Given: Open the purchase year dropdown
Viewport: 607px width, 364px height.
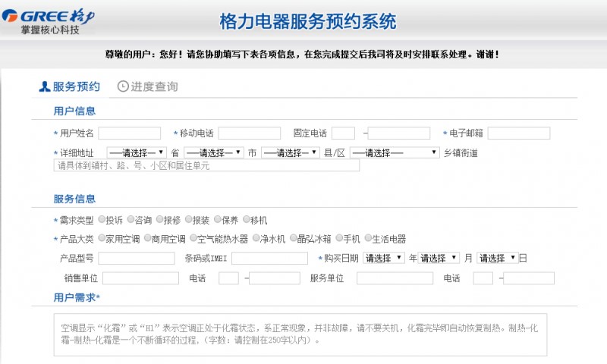Looking at the screenshot, I should (x=384, y=258).
